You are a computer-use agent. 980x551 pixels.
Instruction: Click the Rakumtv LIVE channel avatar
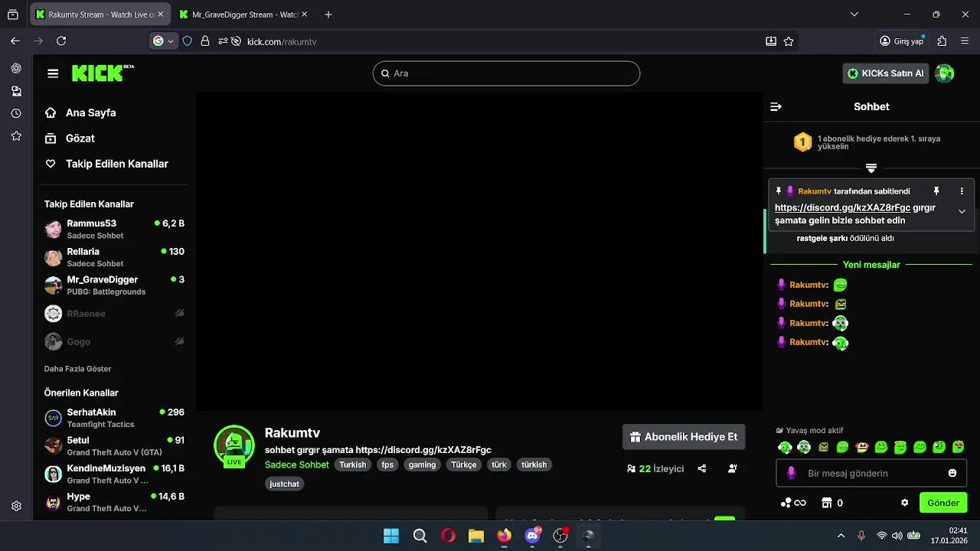pyautogui.click(x=234, y=445)
